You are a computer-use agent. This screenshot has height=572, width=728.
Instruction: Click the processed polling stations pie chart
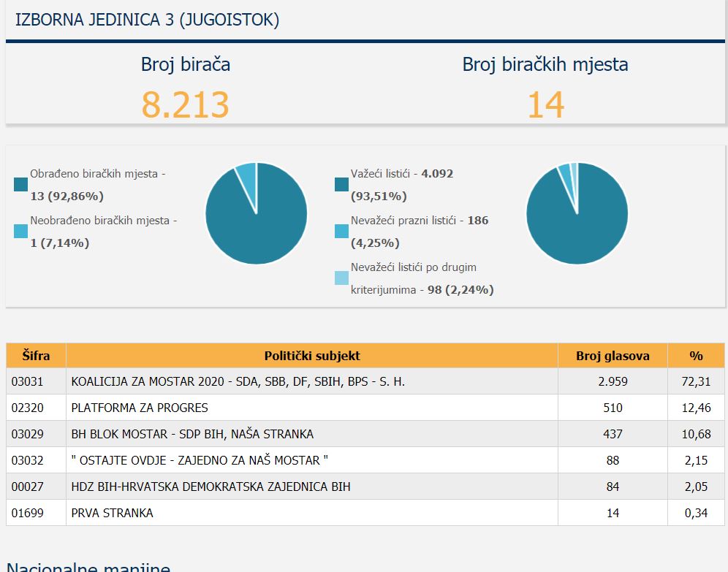click(257, 213)
